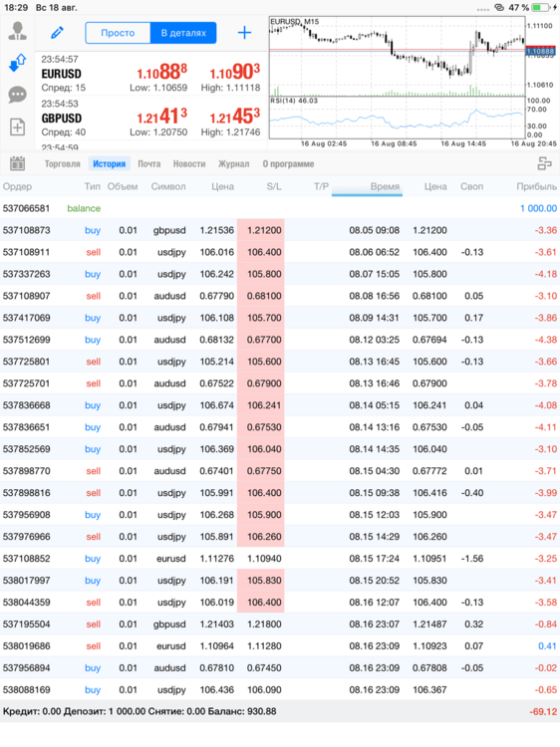Viewport: 560px width, 747px height.
Task: Select order 537898770 row
Action: [x=280, y=471]
